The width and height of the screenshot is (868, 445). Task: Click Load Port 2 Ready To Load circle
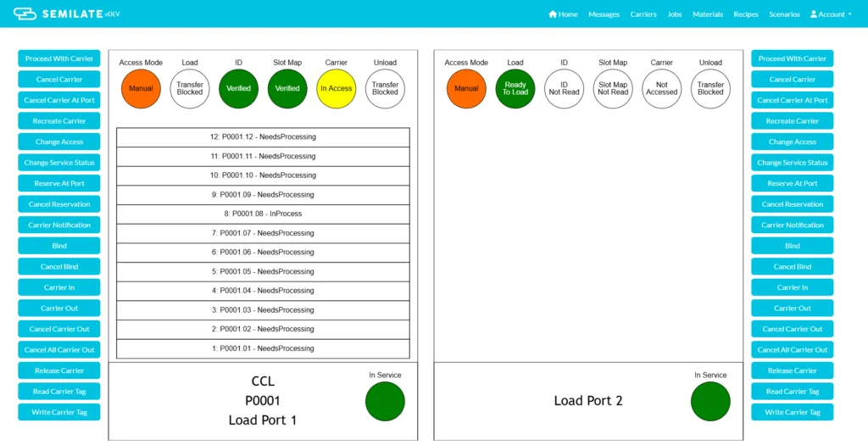pos(515,88)
